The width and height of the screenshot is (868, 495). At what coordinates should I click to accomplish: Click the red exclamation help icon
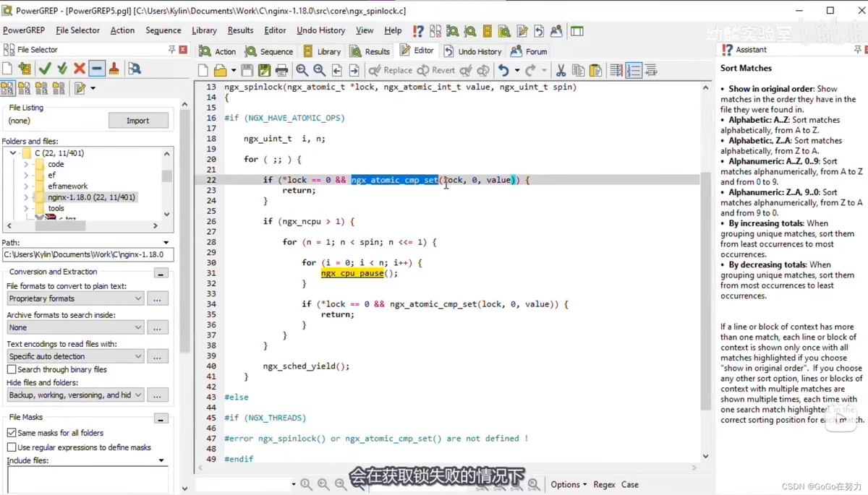coord(418,31)
